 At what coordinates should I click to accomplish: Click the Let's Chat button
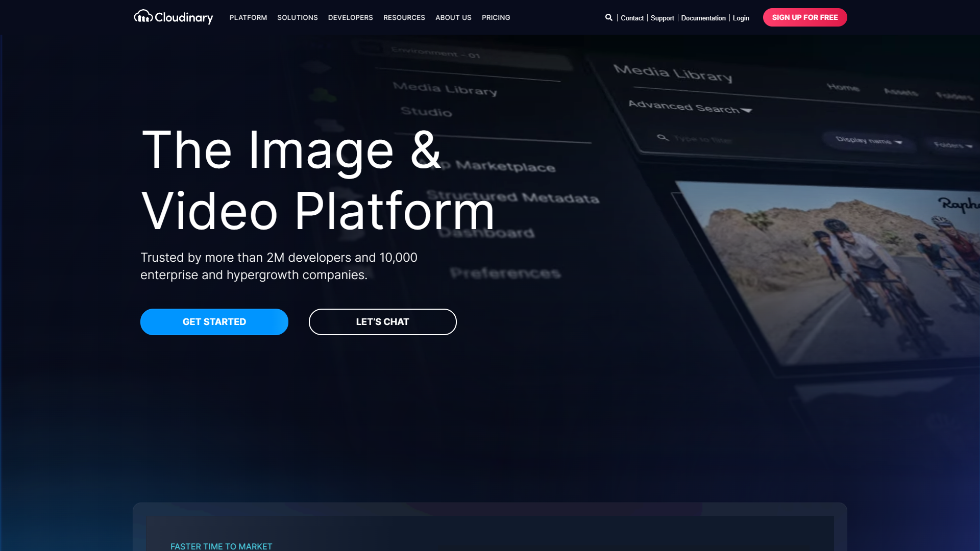(x=382, y=321)
